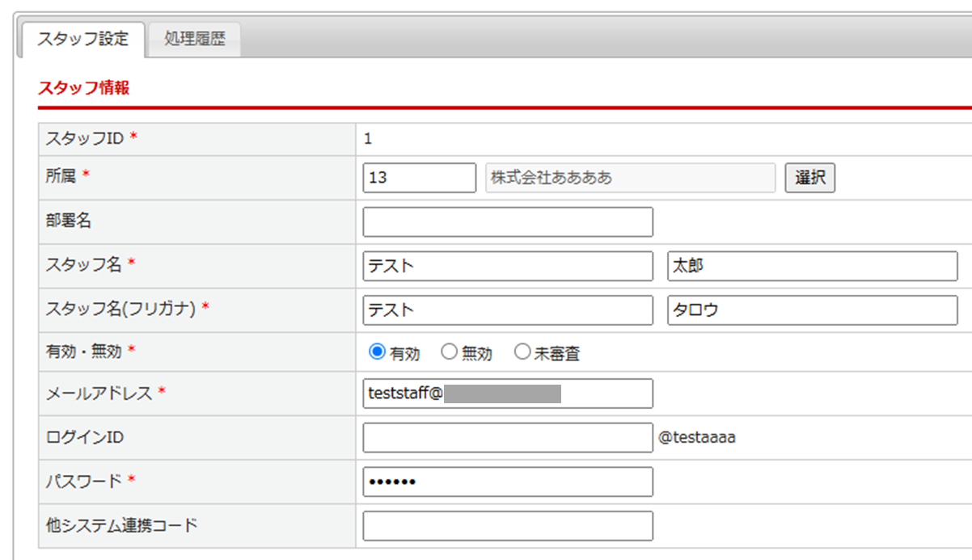Focus the first スタッフ名 field with テスト
This screenshot has height=560, width=972.
[x=508, y=266]
